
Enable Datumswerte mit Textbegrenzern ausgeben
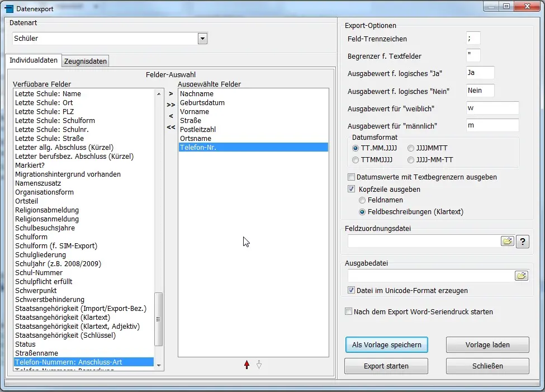tap(351, 177)
